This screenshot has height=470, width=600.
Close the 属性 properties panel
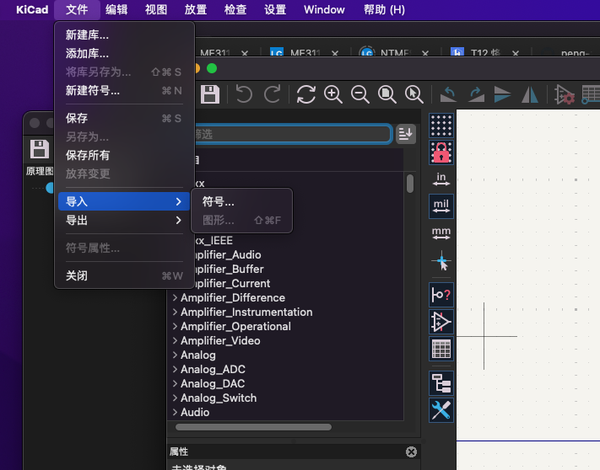coord(411,452)
